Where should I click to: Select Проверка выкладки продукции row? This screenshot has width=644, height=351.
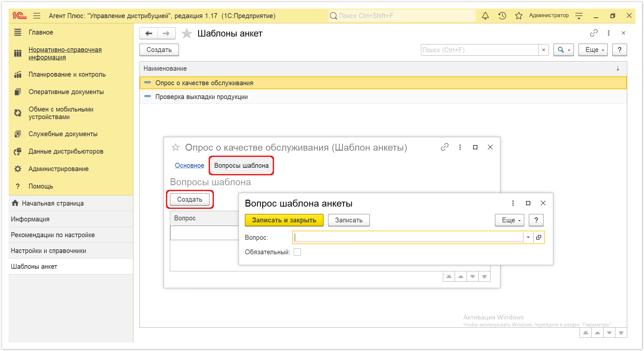click(383, 97)
